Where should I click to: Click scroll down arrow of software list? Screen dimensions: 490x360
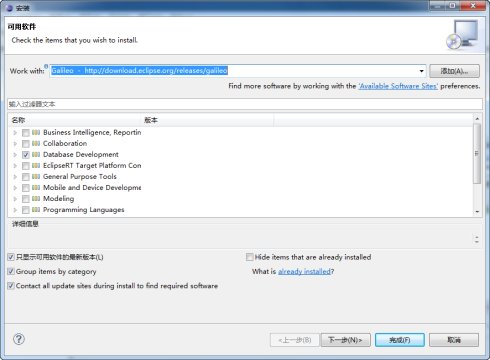pos(477,212)
